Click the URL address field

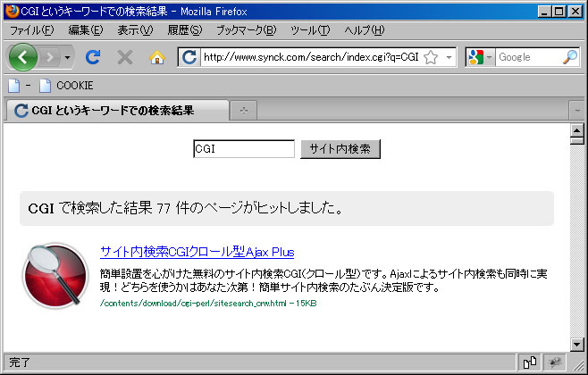311,57
